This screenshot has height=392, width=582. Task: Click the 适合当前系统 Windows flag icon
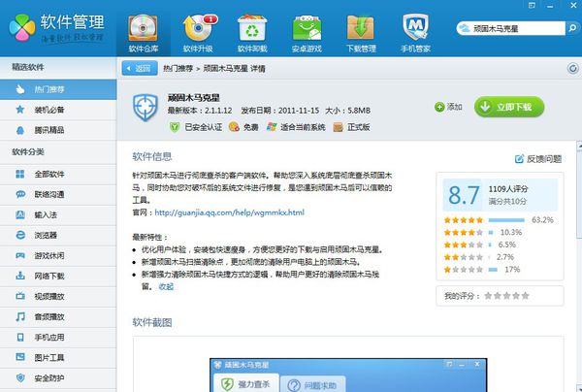point(272,127)
